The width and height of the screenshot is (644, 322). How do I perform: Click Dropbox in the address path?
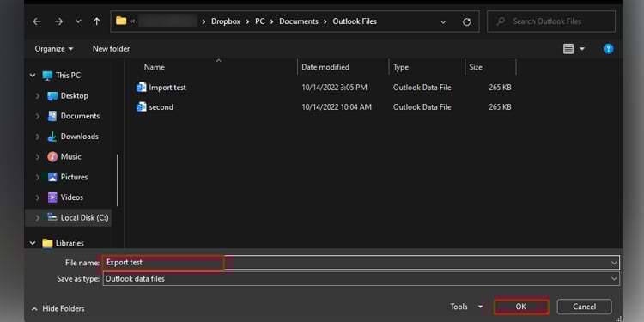pyautogui.click(x=226, y=21)
